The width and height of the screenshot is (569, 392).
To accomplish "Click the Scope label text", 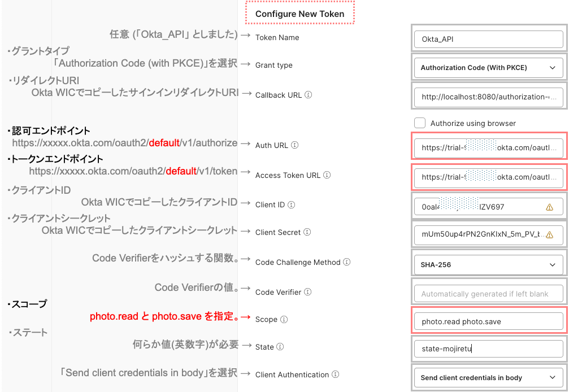I will pos(266,320).
